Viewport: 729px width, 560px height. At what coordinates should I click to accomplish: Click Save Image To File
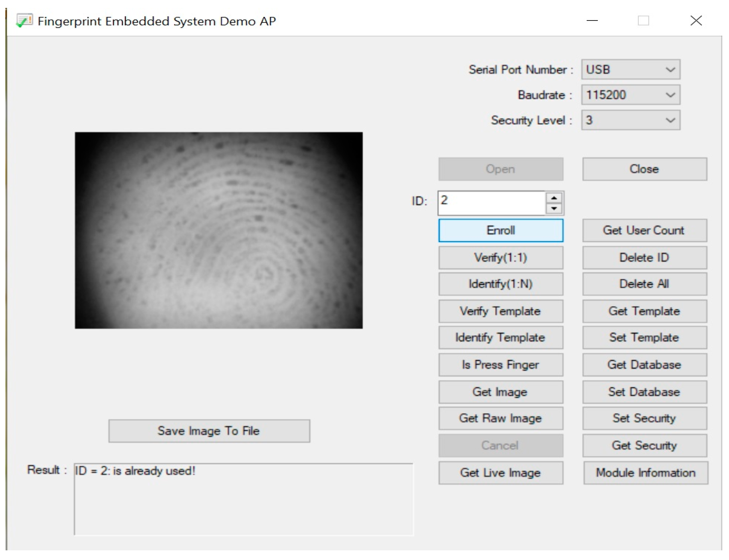tap(209, 431)
